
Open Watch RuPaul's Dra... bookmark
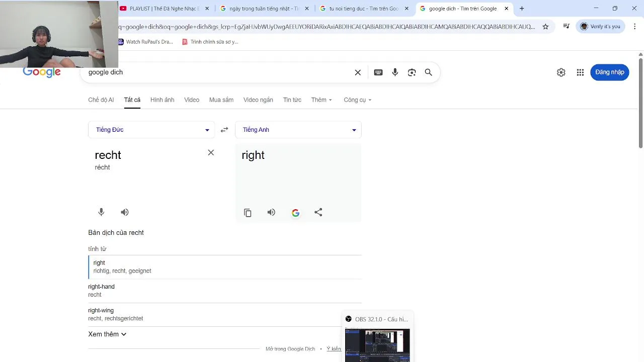coord(145,42)
